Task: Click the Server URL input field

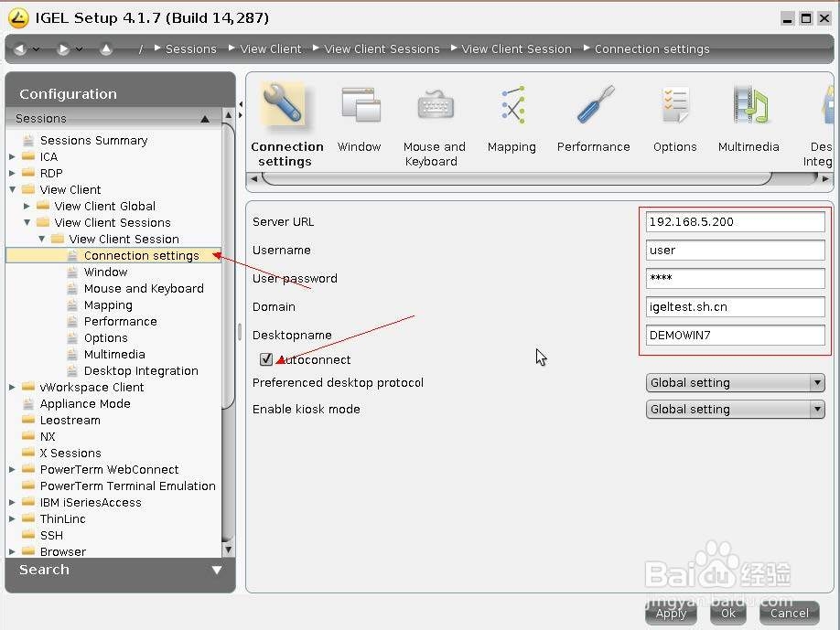Action: point(735,221)
